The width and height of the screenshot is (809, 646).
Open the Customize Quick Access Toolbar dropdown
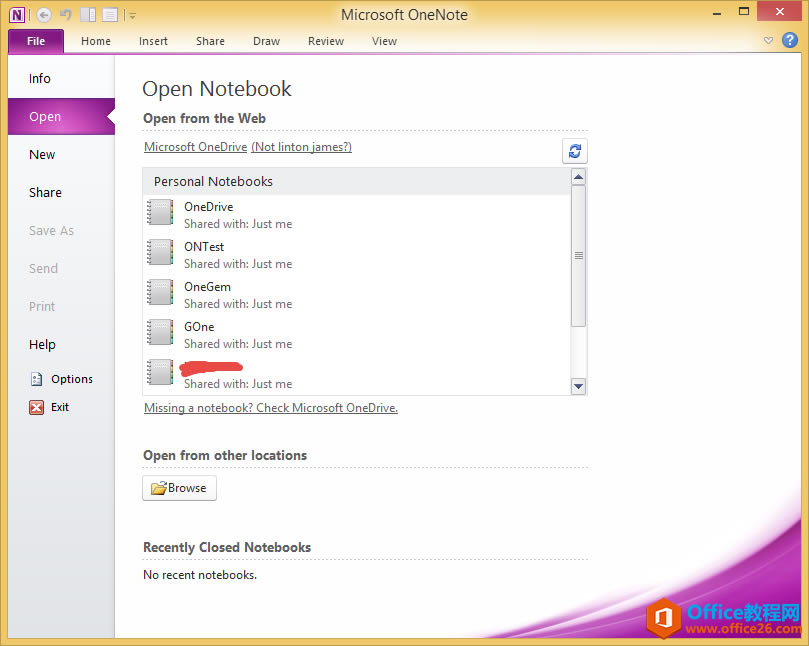click(131, 14)
